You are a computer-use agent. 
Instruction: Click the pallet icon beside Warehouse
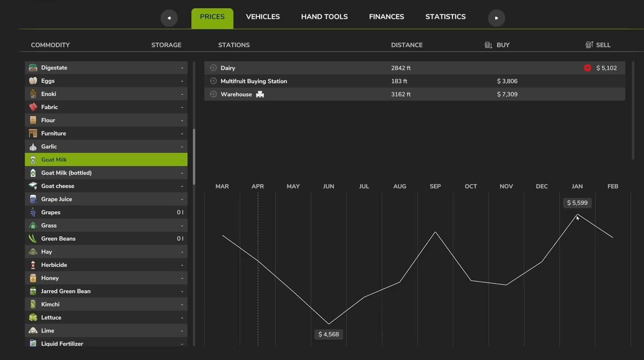(260, 95)
